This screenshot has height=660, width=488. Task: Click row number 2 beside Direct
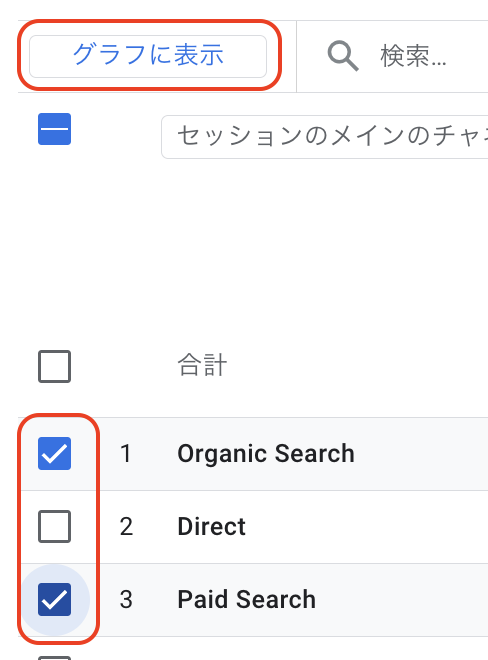tap(126, 527)
